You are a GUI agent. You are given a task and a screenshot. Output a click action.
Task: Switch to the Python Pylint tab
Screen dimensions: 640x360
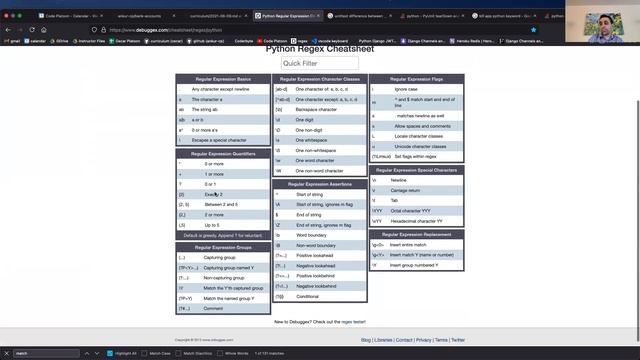[x=432, y=16]
